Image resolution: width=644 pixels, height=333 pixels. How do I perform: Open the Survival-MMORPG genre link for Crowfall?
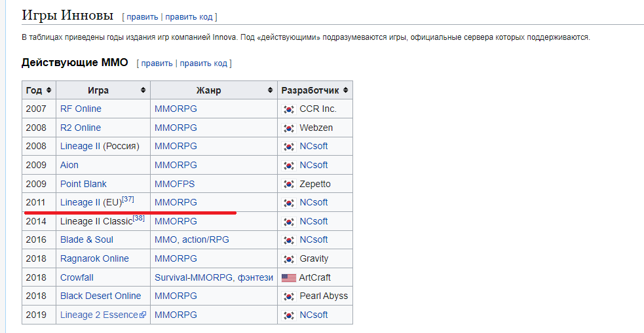(x=193, y=277)
